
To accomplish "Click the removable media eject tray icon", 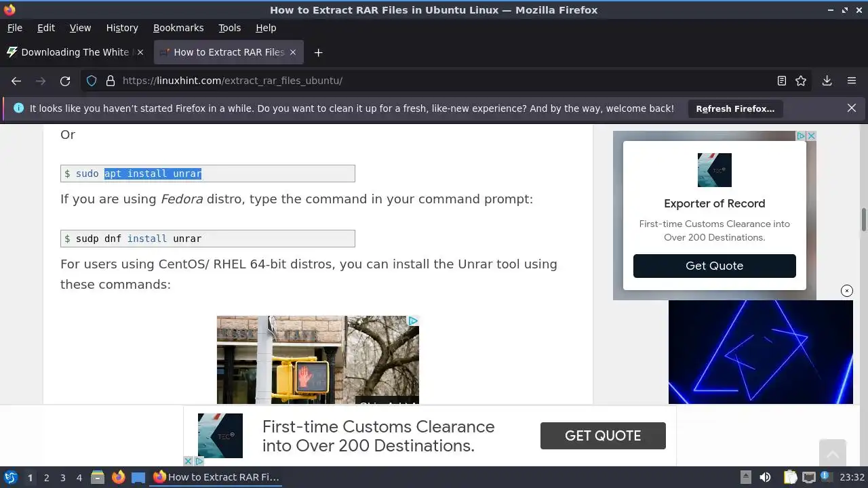I will (x=745, y=477).
